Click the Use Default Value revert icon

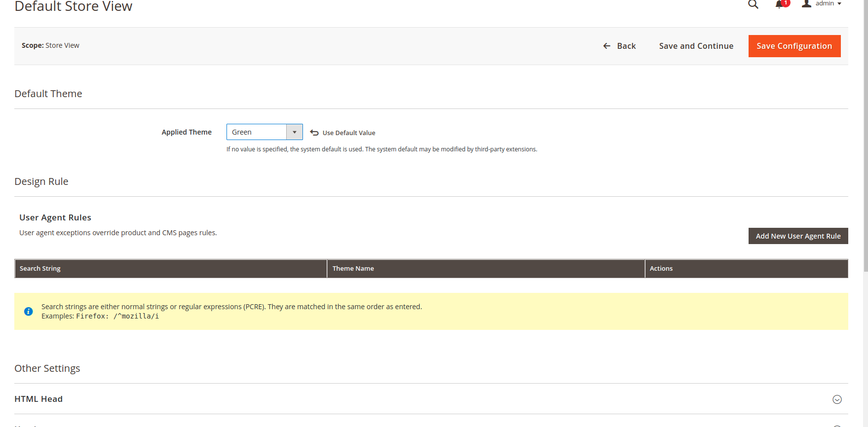314,133
